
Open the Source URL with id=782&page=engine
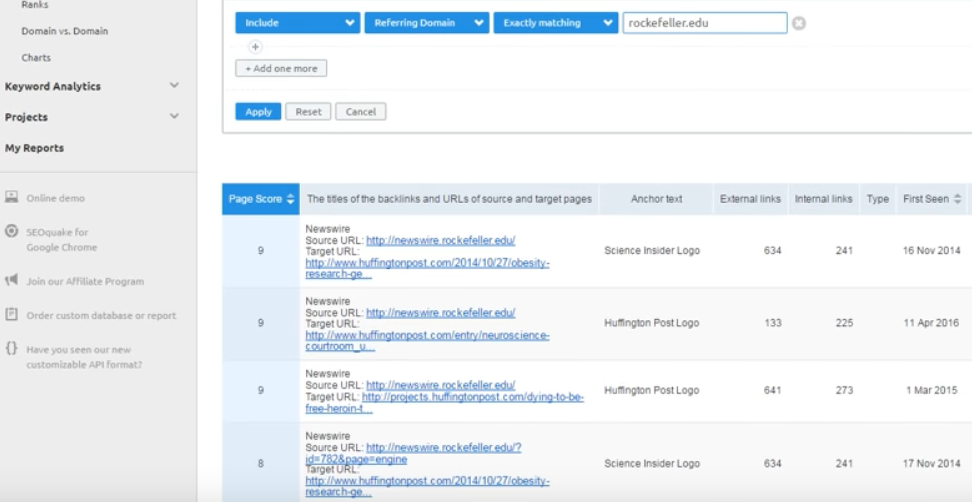(413, 454)
